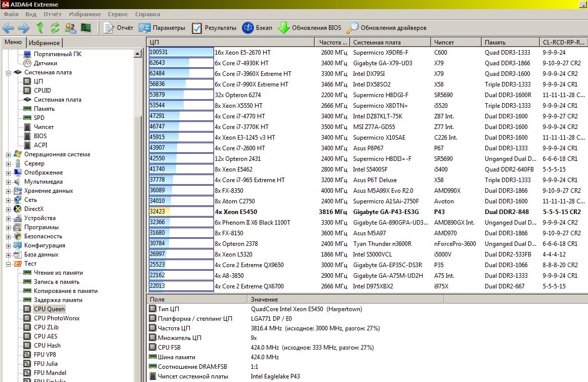
Task: Open the Отчёт menu in menu bar
Action: [53, 14]
